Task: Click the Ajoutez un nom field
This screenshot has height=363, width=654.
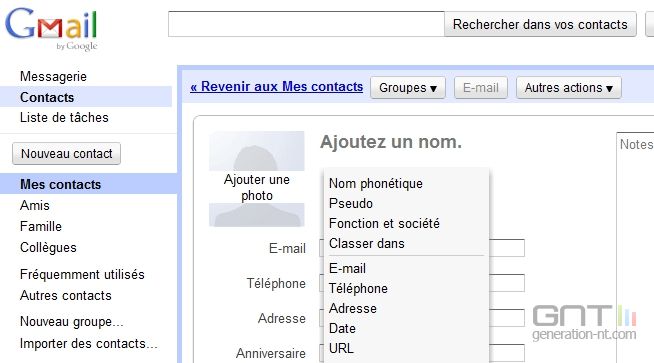Action: point(391,142)
